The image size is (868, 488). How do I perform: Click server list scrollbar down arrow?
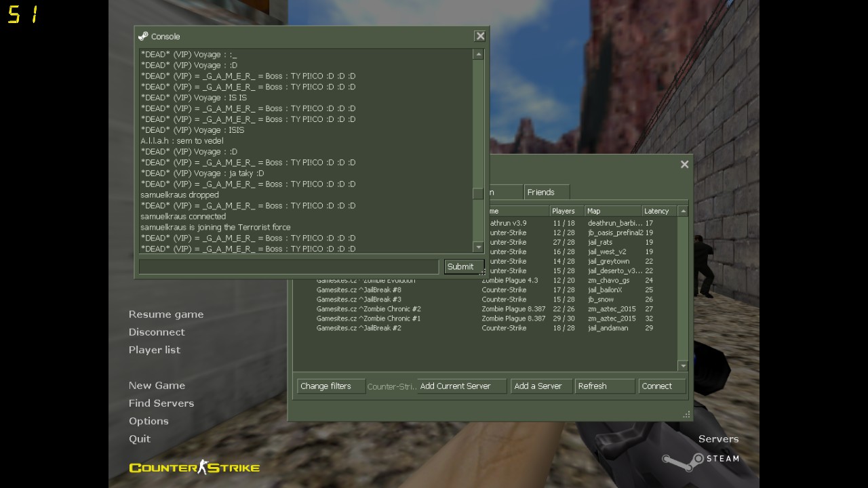click(x=683, y=366)
